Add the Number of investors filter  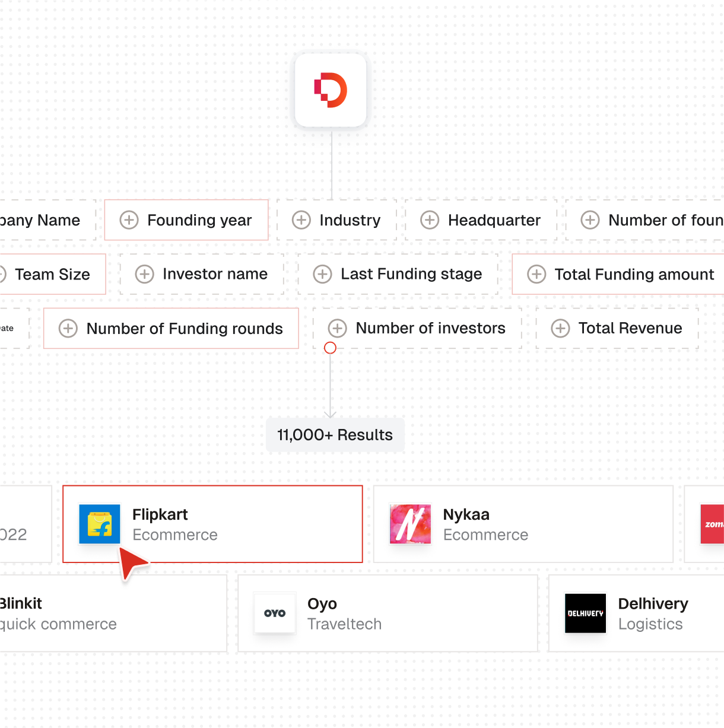pos(417,328)
